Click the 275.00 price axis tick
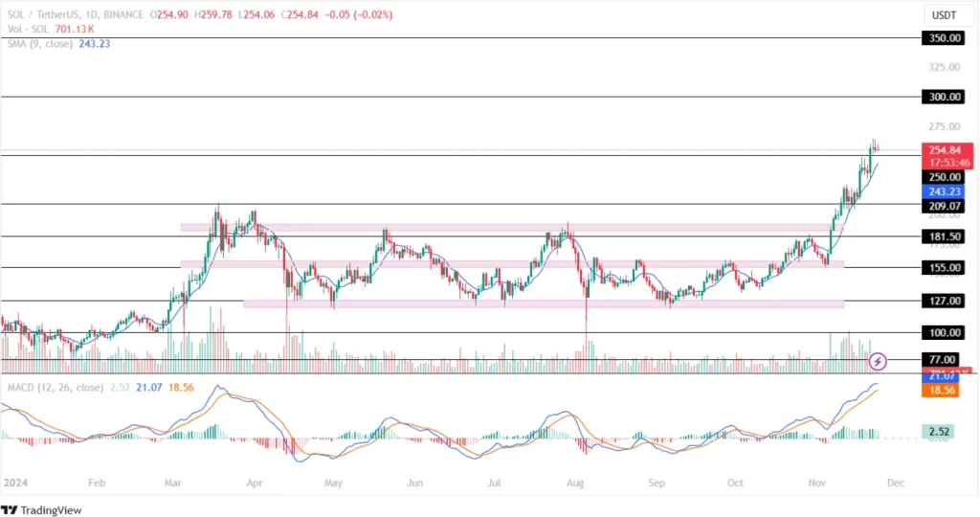 click(945, 126)
